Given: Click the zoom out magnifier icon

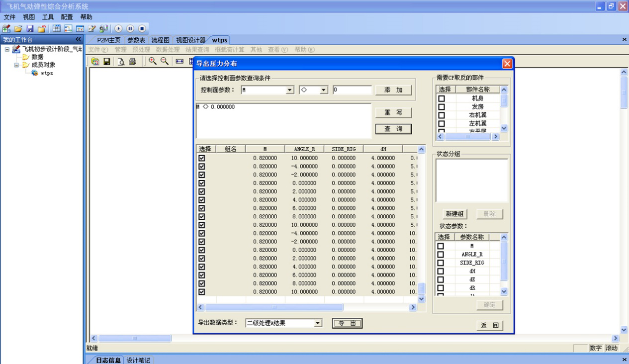Looking at the screenshot, I should [x=165, y=61].
